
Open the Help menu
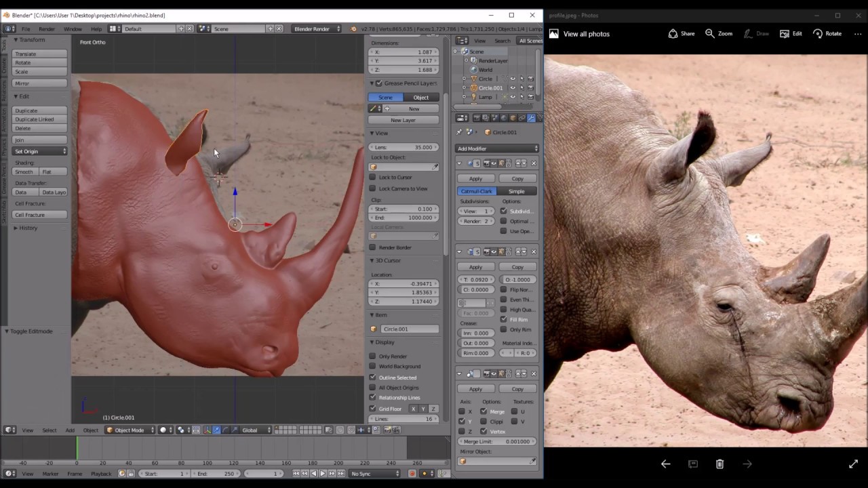tap(96, 29)
